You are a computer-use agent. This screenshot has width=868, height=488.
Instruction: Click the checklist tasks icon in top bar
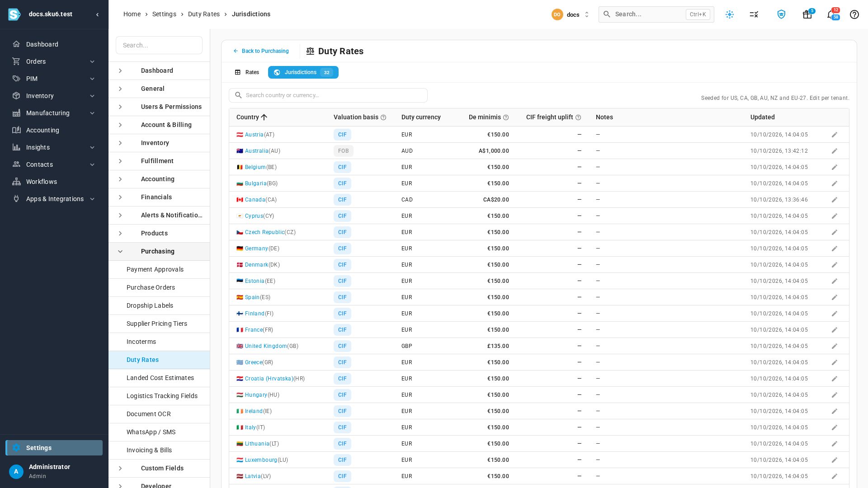point(754,14)
